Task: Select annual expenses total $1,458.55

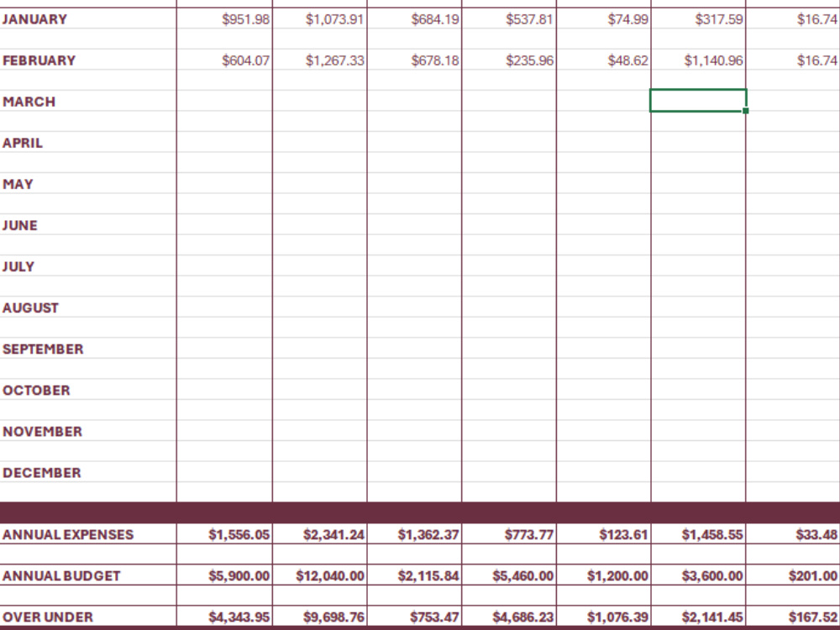Action: [x=699, y=534]
